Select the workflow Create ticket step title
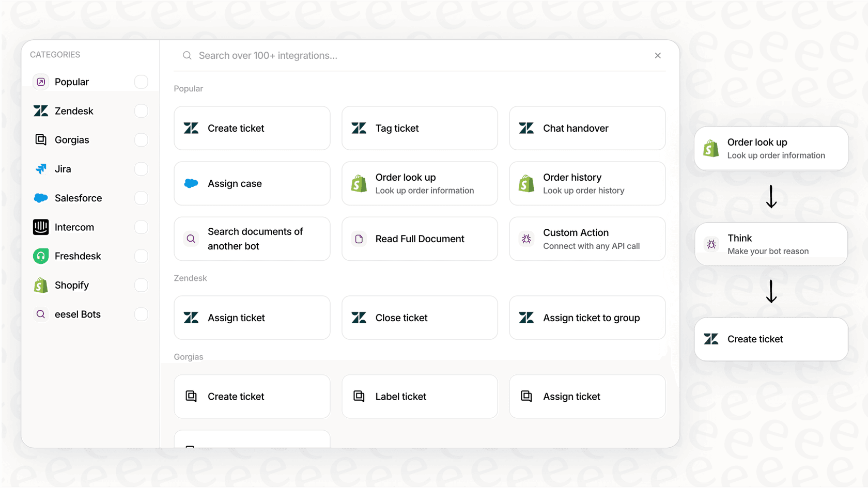Image resolution: width=868 pixels, height=488 pixels. pyautogui.click(x=755, y=339)
